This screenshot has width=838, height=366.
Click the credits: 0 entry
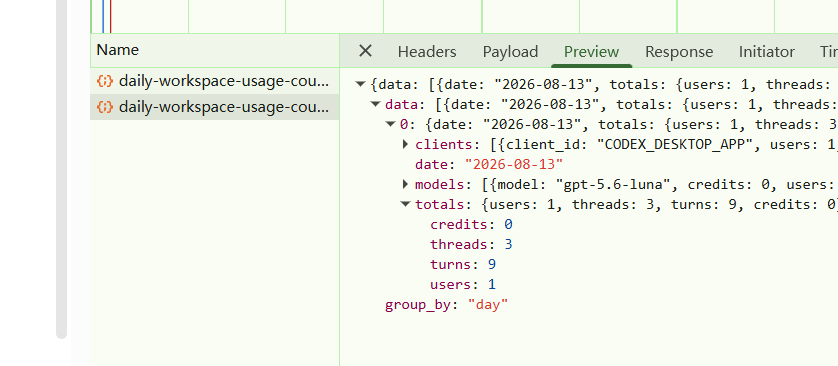click(471, 224)
